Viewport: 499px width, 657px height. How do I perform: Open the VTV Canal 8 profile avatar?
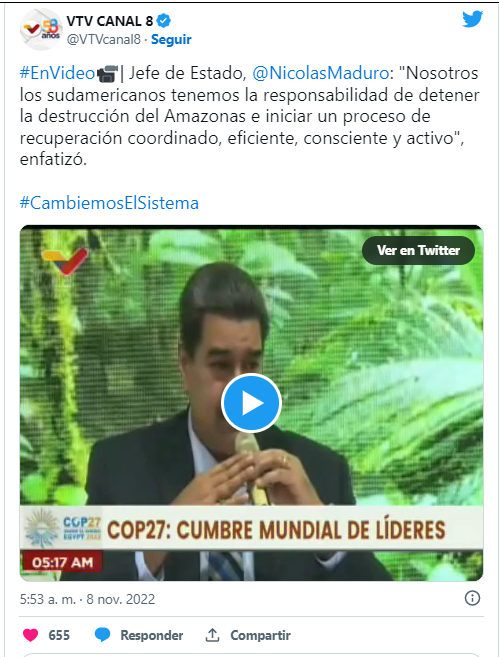41,30
